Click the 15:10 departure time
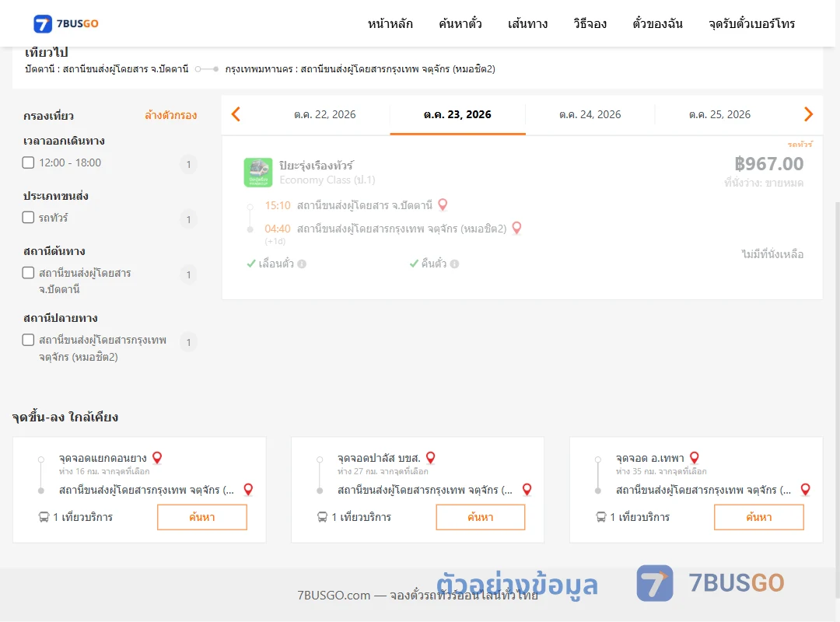 tap(278, 205)
